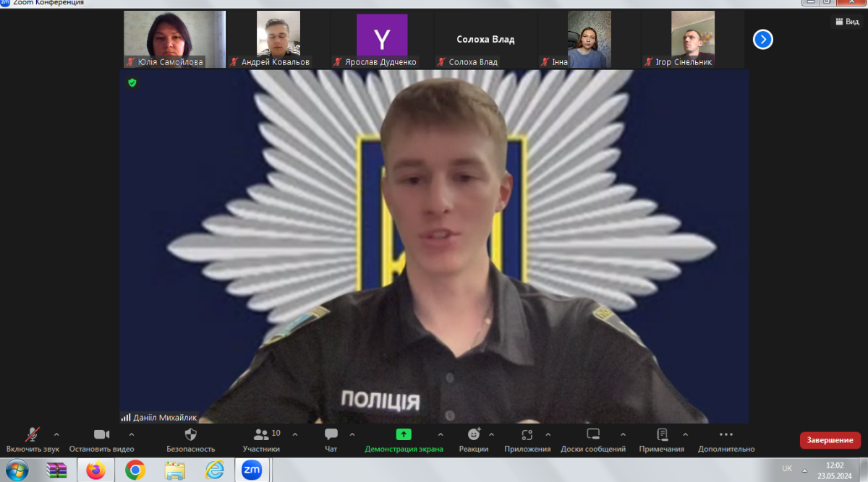This screenshot has width=868, height=482.
Task: Click Данііл Михайлик name label
Action: [x=164, y=417]
